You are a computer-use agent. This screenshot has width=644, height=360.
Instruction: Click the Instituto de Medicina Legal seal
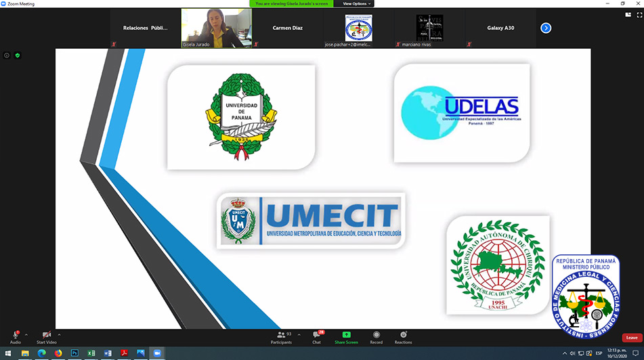point(586,296)
